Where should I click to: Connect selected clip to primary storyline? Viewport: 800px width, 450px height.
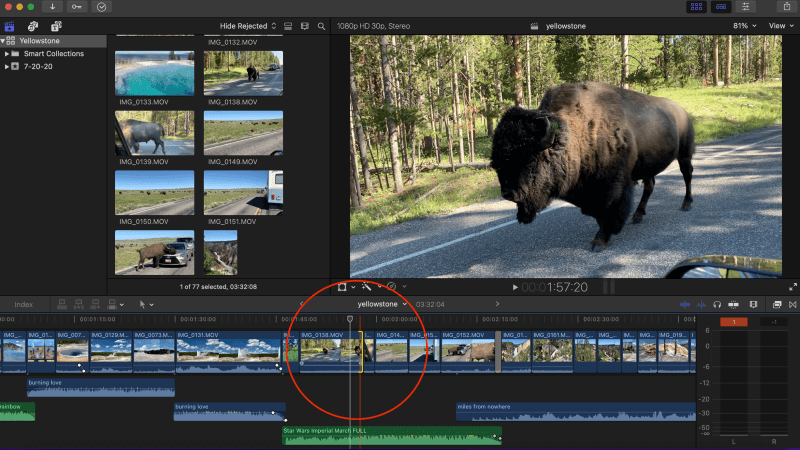62,305
